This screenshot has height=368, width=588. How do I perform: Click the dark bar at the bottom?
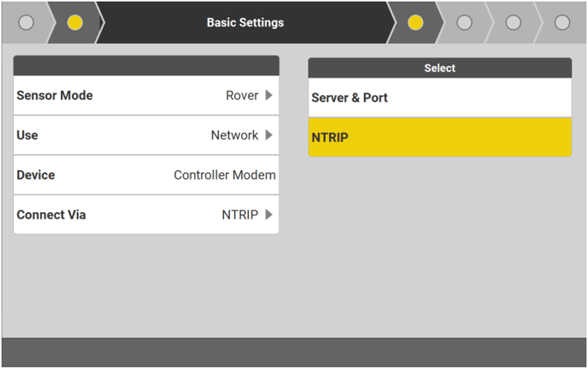[x=294, y=352]
